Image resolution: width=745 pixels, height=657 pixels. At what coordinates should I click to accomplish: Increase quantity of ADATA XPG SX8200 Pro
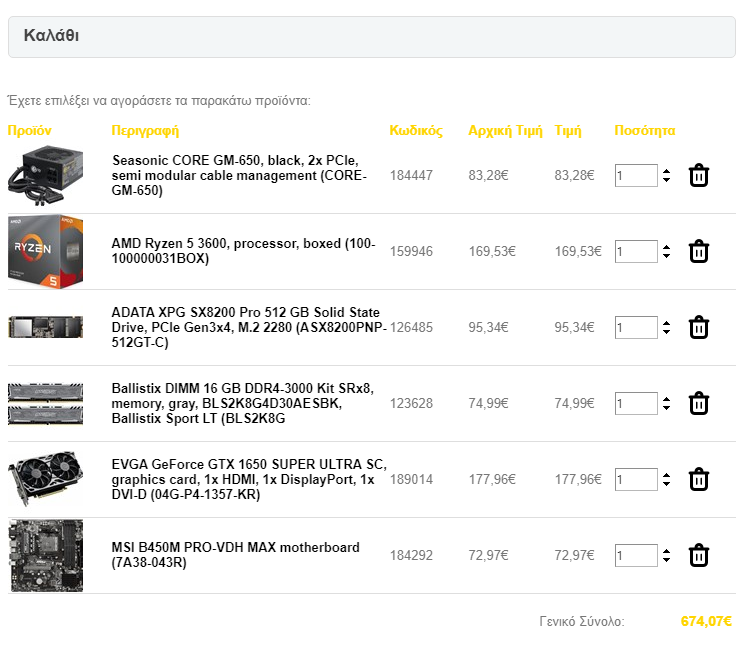click(x=666, y=324)
